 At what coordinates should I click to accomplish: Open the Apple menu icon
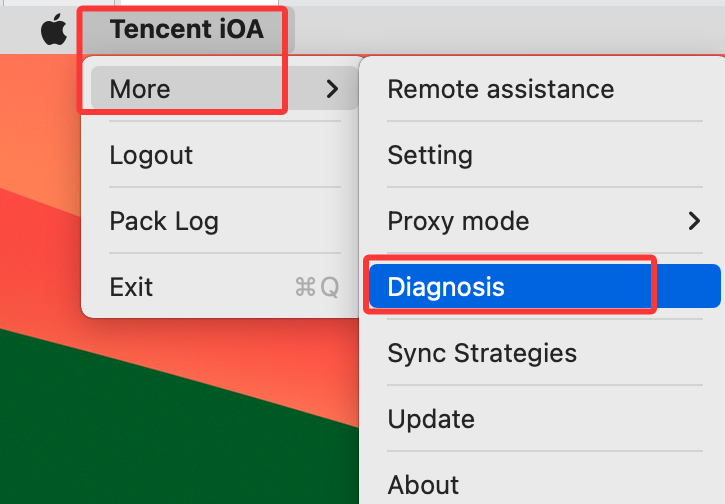(54, 30)
